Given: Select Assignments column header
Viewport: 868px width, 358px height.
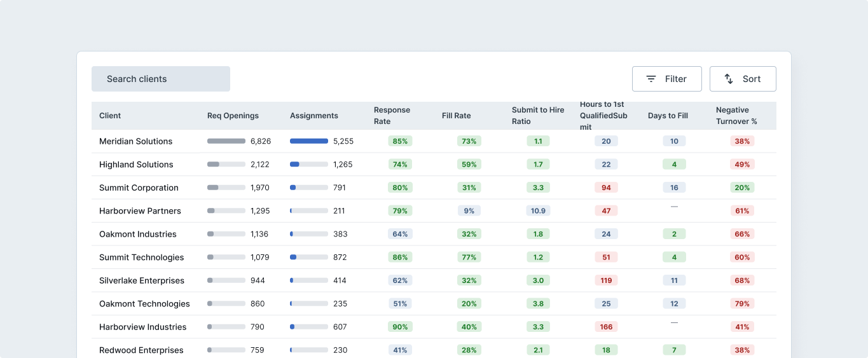Looking at the screenshot, I should pyautogui.click(x=314, y=116).
